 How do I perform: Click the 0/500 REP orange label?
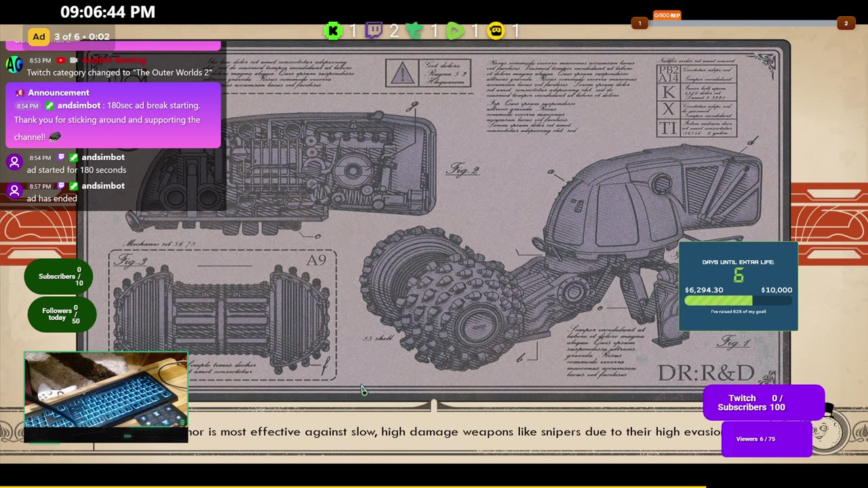[667, 15]
